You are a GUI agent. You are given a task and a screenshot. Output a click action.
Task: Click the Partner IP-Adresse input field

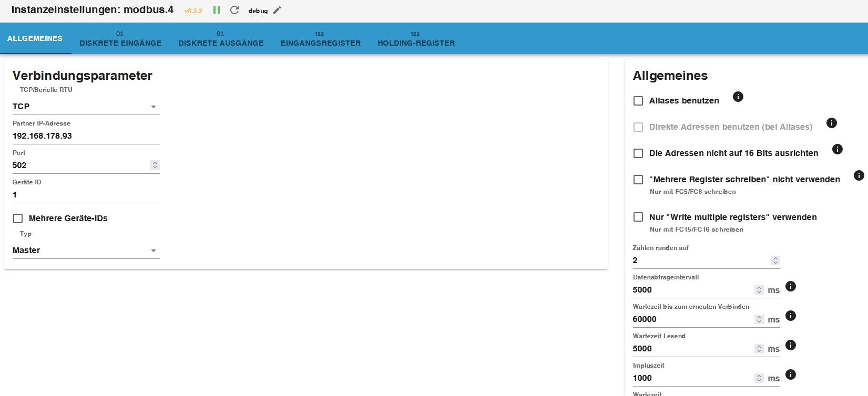click(86, 136)
